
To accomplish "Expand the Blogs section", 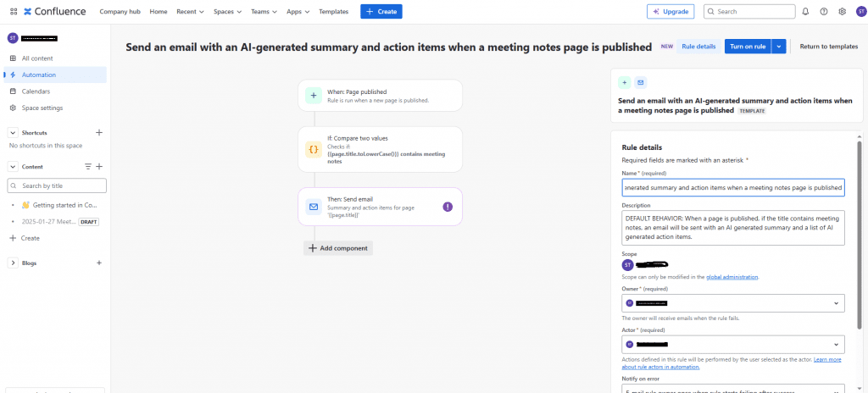I will pos(13,263).
